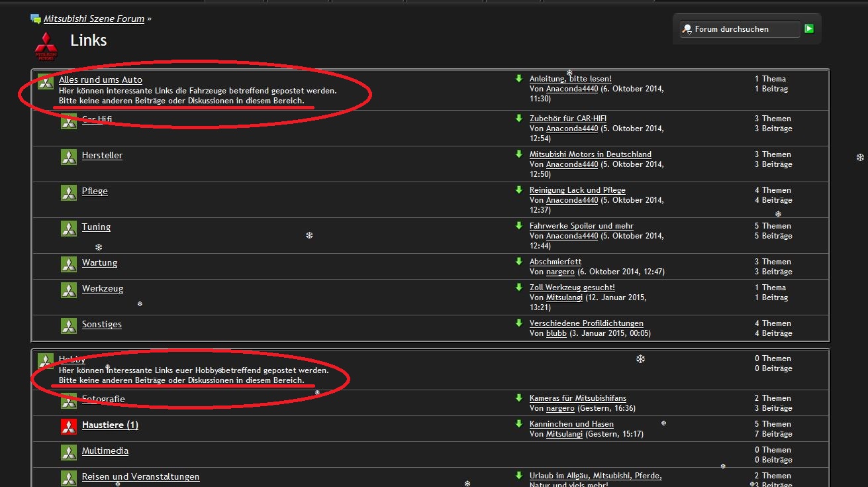Click the green search submit arrow button
This screenshot has height=487, width=868.
(808, 28)
